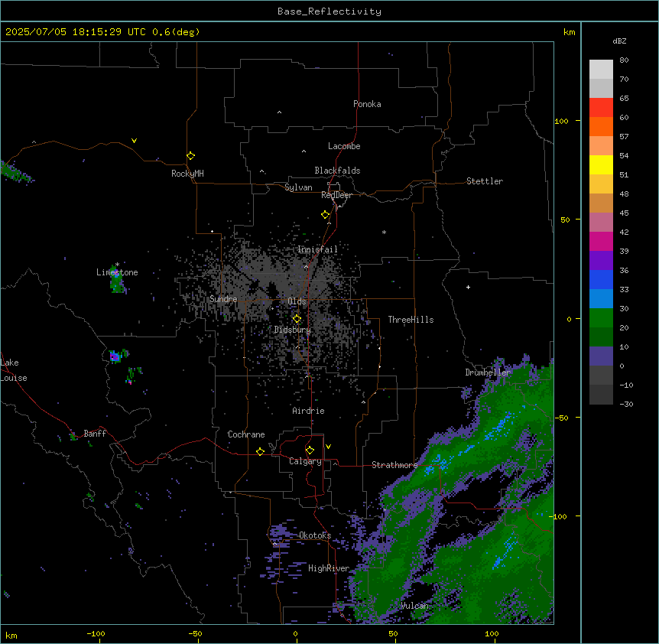This screenshot has height=644, width=659.
Task: Click the Sundre town label
Action: tap(223, 299)
